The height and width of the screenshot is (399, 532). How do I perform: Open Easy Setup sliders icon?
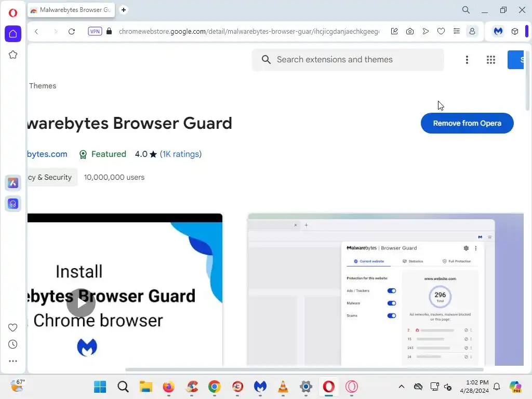pos(457,31)
